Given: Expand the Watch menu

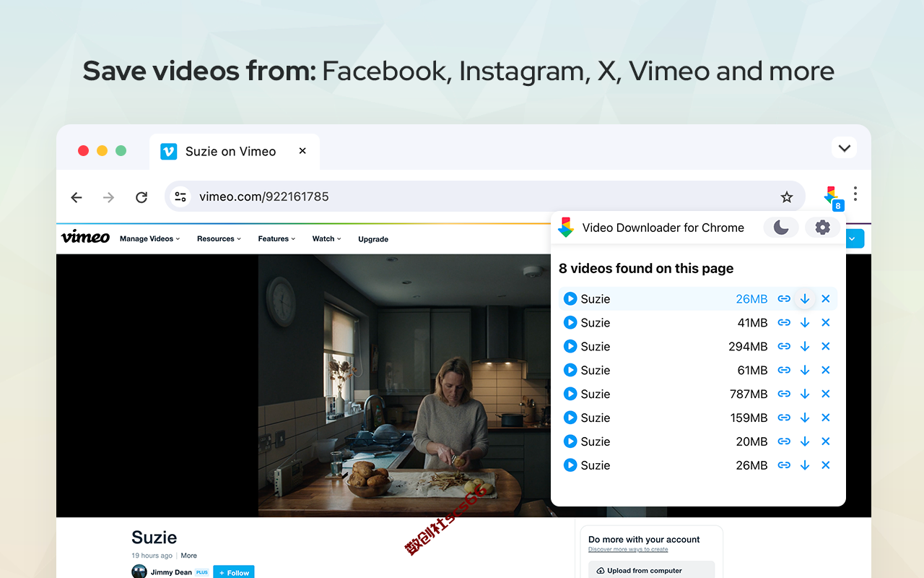Looking at the screenshot, I should coord(326,239).
